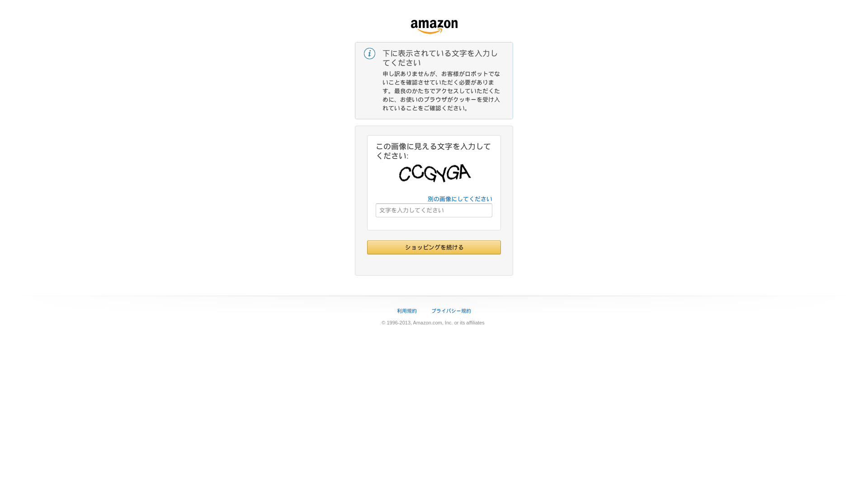Click the Amazon.com, Inc. footer text
Viewport: 868px width, 488px height.
pos(433,323)
